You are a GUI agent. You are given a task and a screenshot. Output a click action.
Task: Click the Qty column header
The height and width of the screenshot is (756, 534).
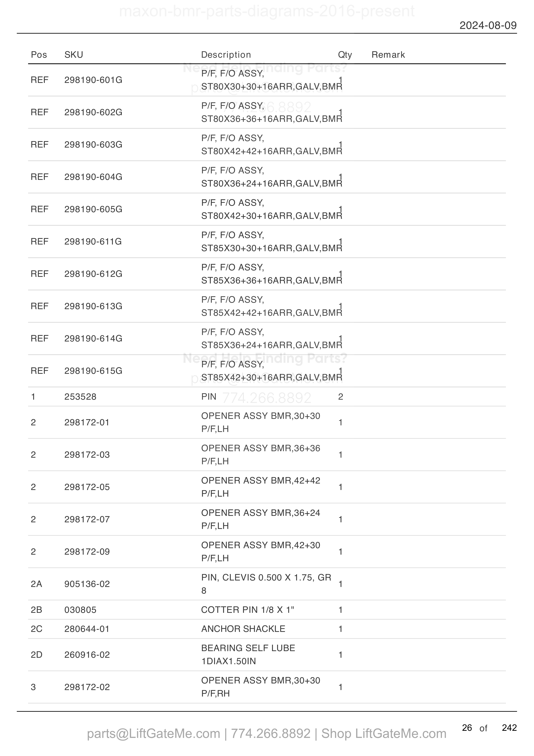345,55
